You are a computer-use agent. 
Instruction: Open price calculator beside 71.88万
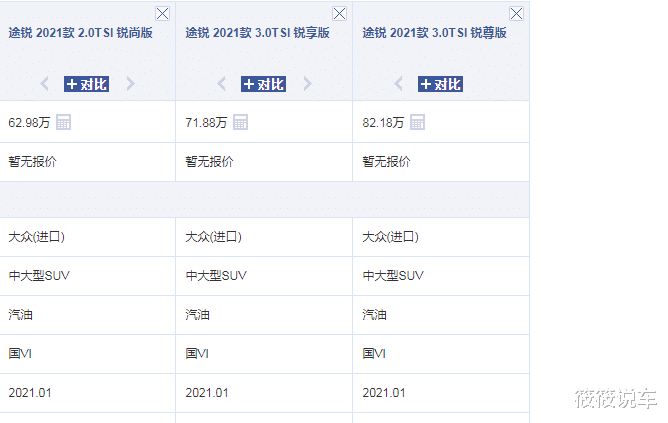coord(240,122)
